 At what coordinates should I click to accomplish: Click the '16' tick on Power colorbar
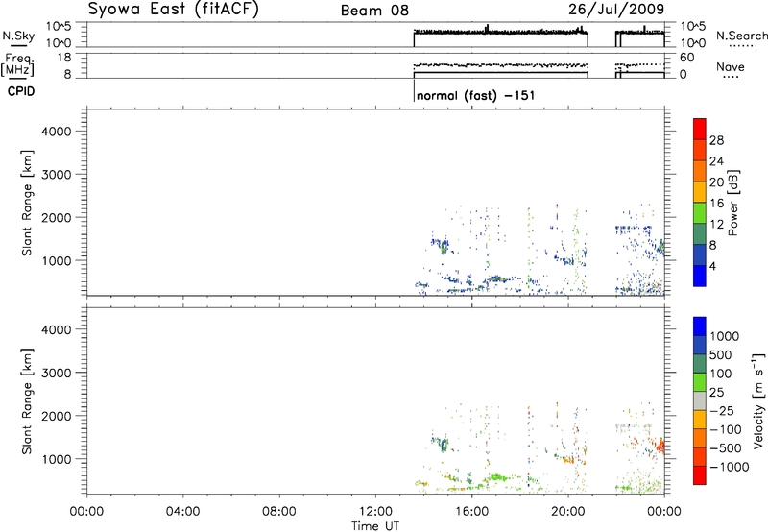(x=716, y=204)
